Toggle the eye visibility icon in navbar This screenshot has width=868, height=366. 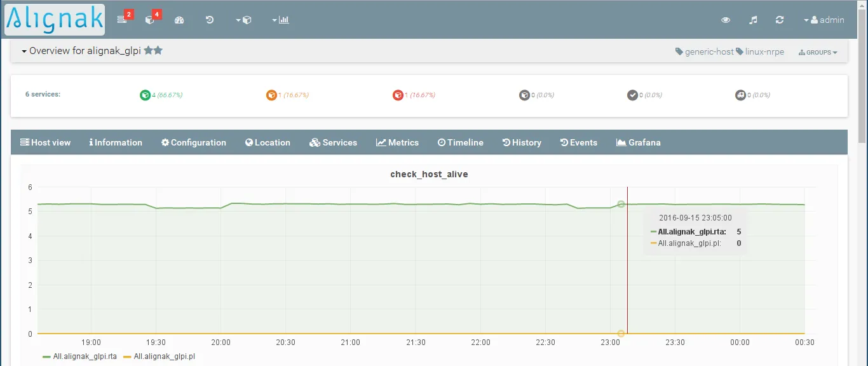click(726, 20)
